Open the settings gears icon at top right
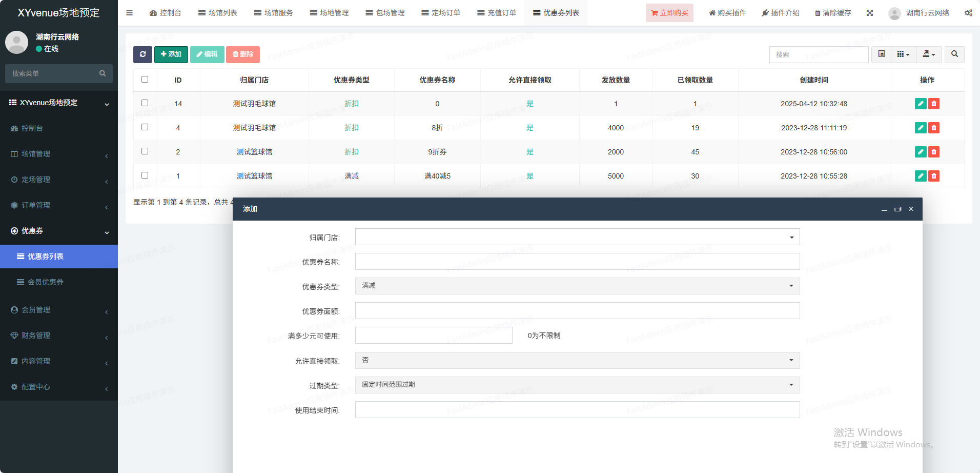This screenshot has height=473, width=980. 968,13
